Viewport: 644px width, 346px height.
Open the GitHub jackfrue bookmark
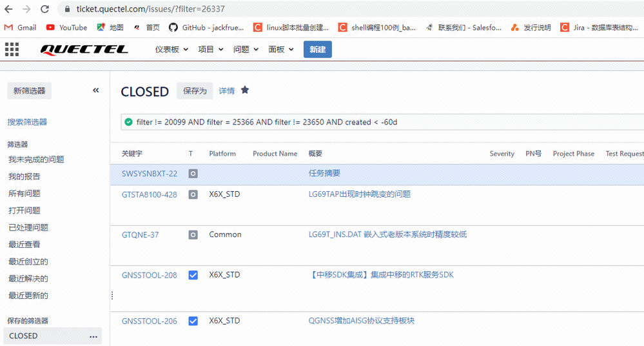[206, 28]
